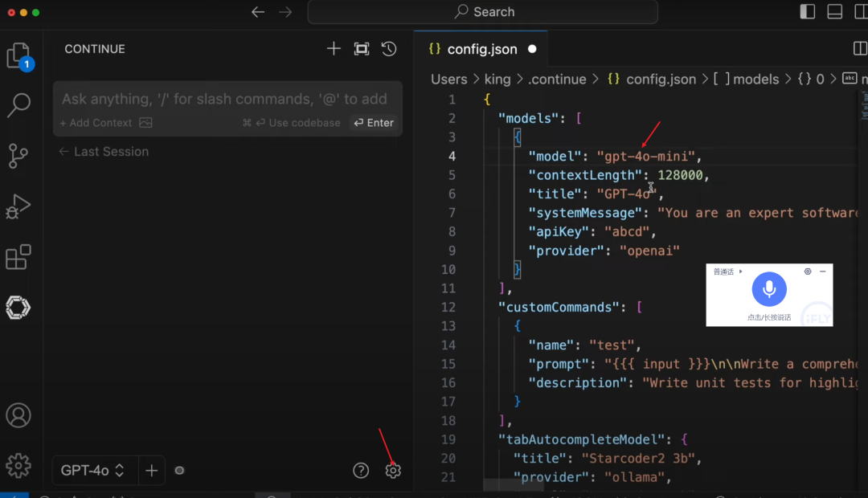The image size is (868, 498).
Task: Open the Continue extension in the sidebar
Action: [x=18, y=308]
